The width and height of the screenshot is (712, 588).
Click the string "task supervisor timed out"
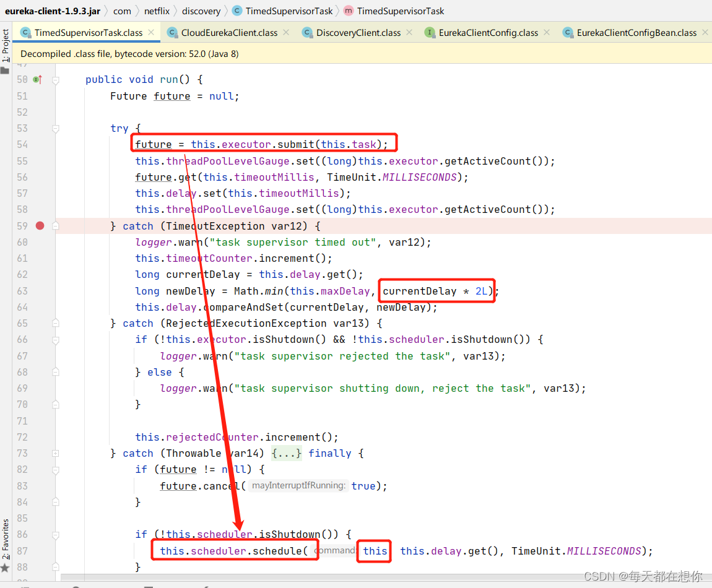292,243
